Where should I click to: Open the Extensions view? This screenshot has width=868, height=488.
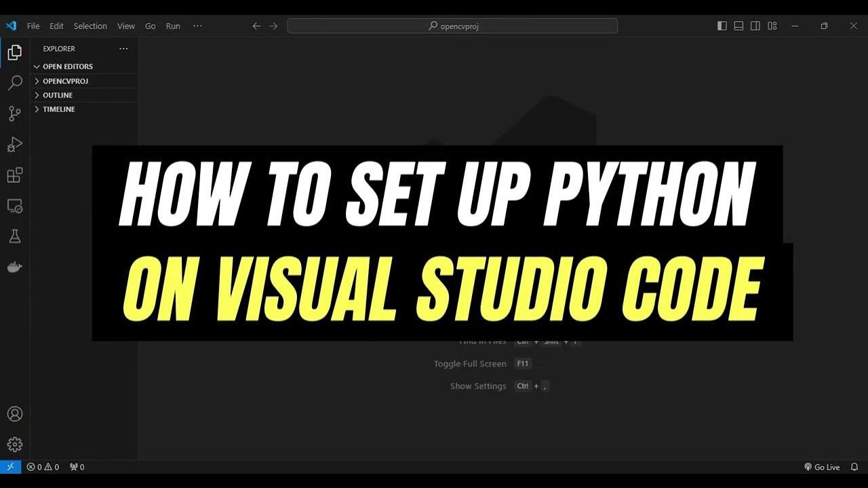(x=14, y=176)
